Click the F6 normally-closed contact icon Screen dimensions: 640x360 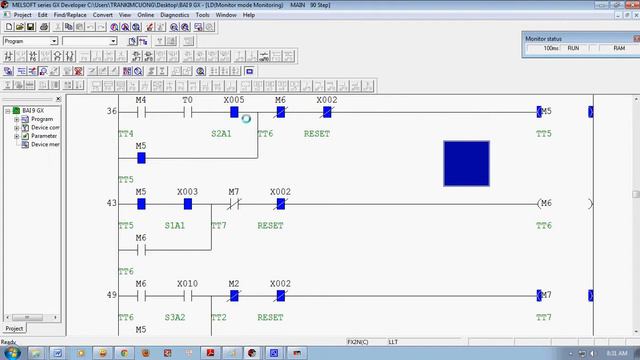33,56
